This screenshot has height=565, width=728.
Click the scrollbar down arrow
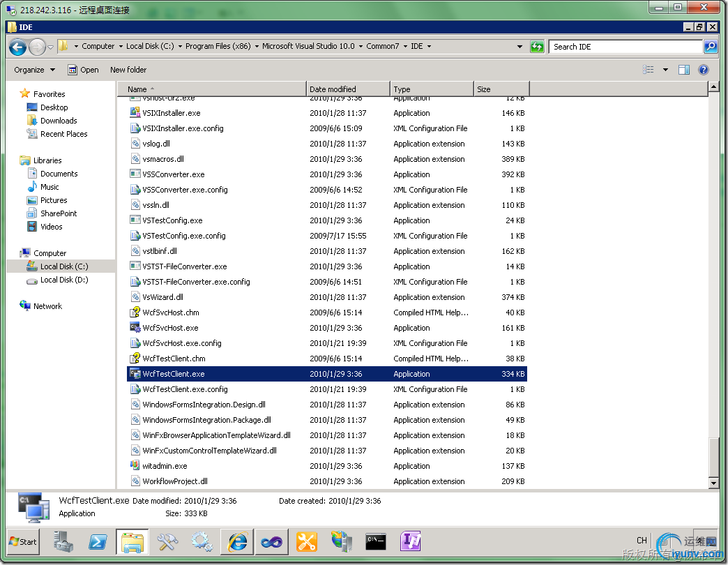(713, 483)
